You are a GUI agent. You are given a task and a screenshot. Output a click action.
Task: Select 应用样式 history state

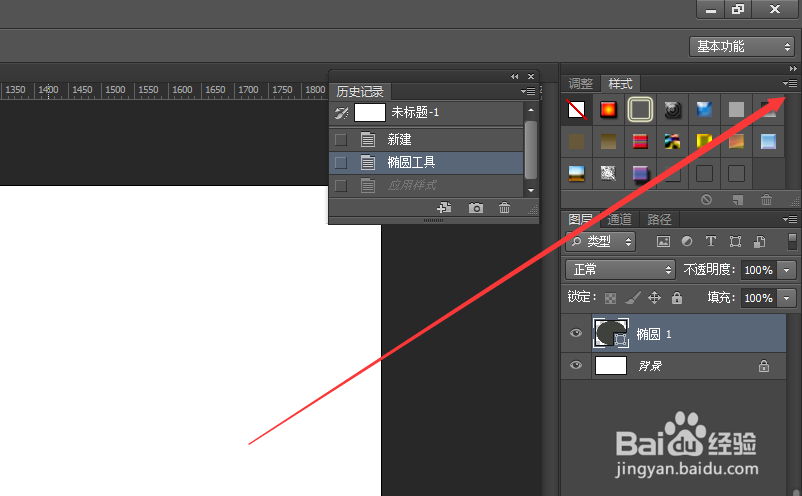click(x=426, y=185)
